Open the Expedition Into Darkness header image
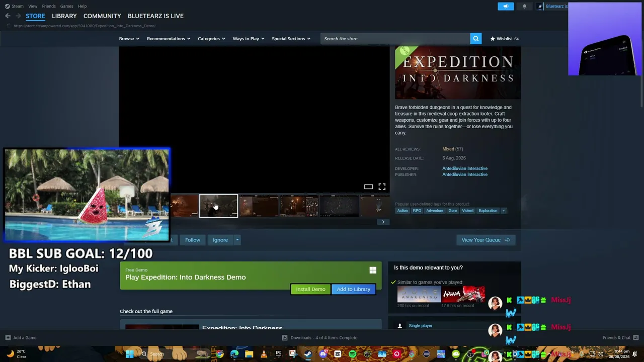This screenshot has height=362, width=644. pyautogui.click(x=458, y=73)
